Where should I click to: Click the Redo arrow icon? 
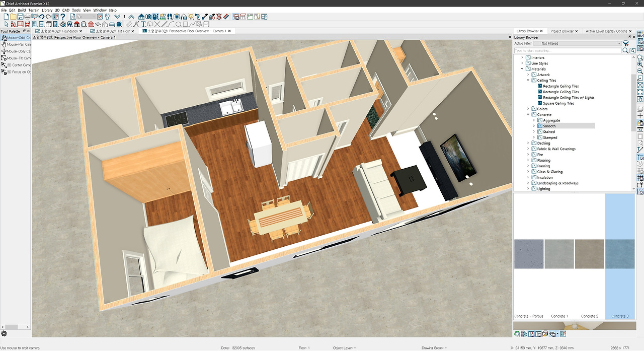click(x=48, y=17)
